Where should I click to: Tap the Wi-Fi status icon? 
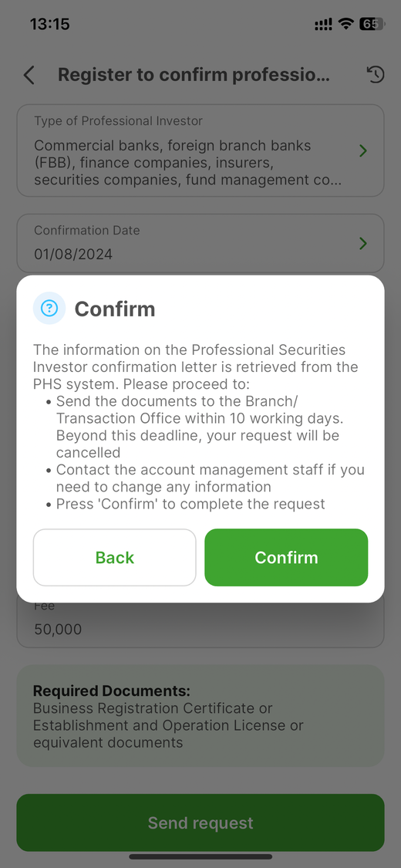click(x=346, y=24)
